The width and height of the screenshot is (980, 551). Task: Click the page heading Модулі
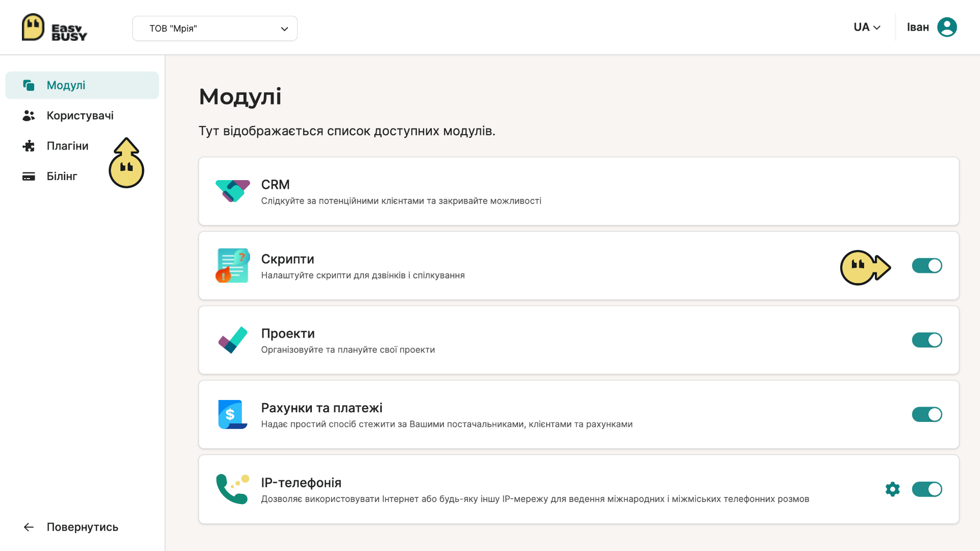(240, 97)
